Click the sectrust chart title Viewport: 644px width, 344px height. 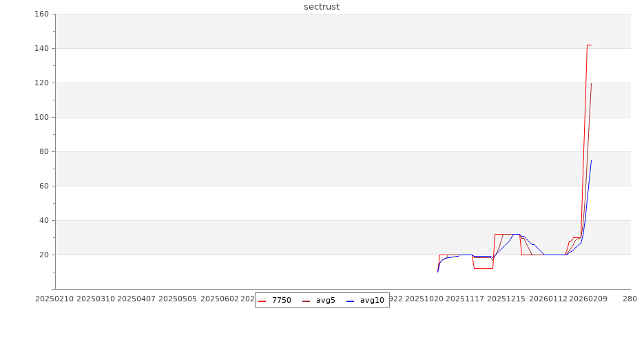pyautogui.click(x=322, y=7)
